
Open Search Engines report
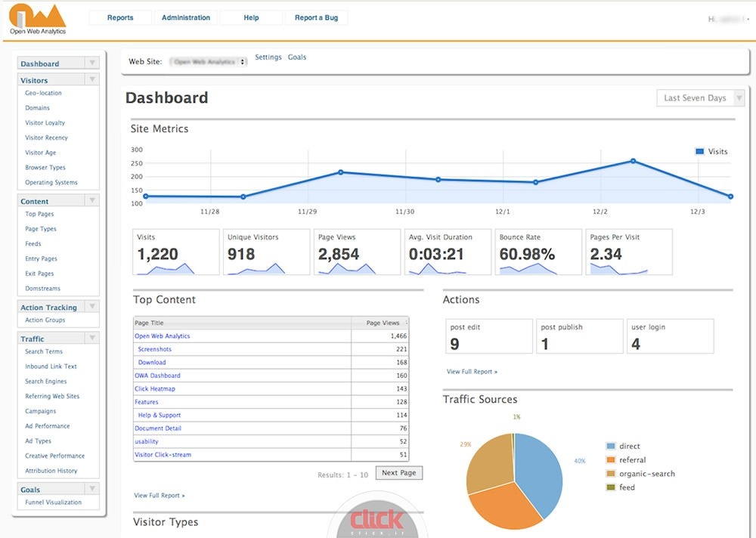46,382
